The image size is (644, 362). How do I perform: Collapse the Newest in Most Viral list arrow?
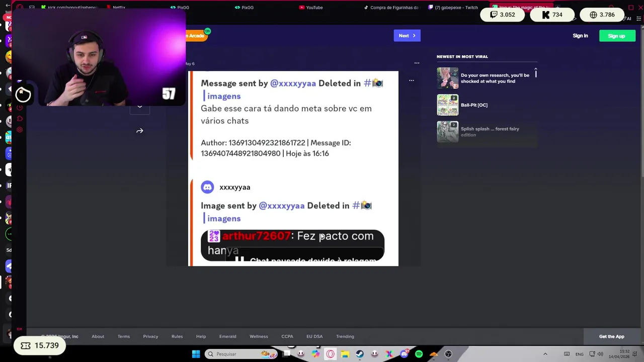coord(535,69)
